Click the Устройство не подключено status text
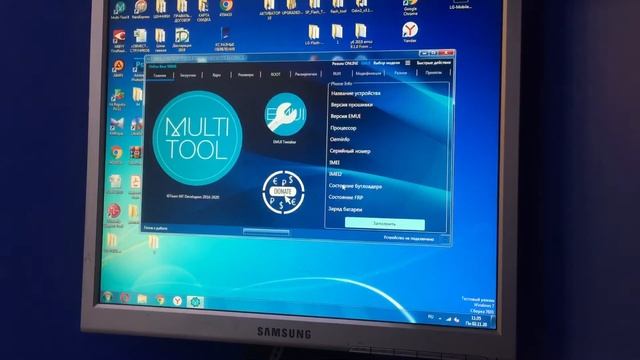 [x=409, y=238]
